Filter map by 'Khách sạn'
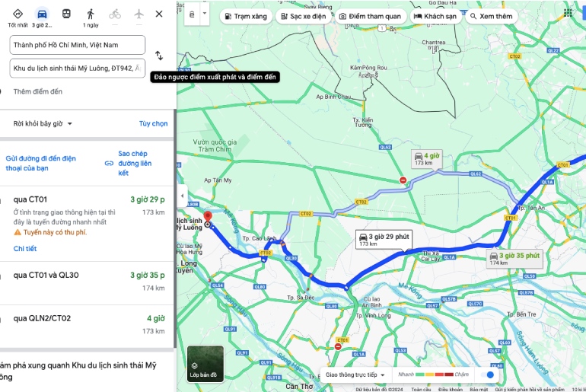Screen dimensions: 586x392 coord(435,16)
